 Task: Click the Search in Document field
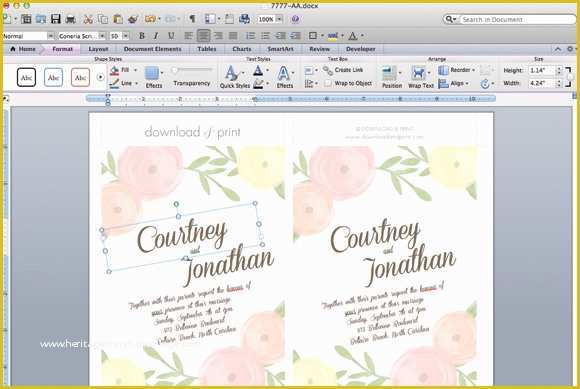click(x=509, y=19)
